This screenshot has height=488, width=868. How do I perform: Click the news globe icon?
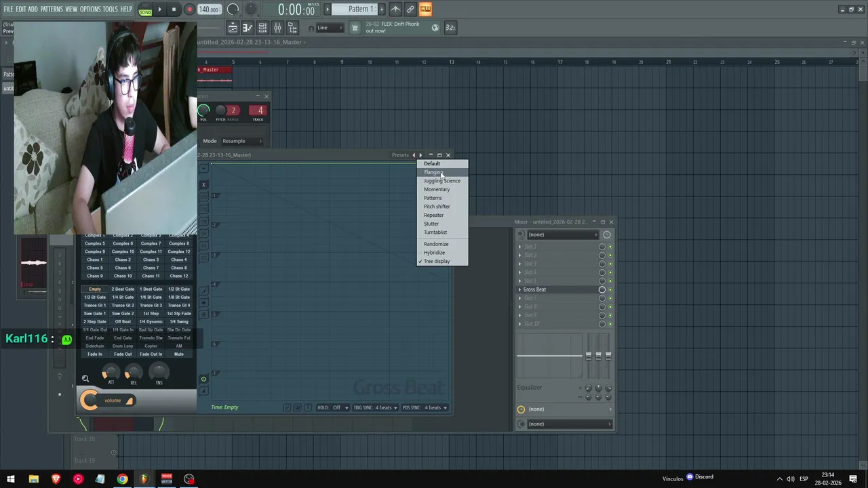point(435,28)
